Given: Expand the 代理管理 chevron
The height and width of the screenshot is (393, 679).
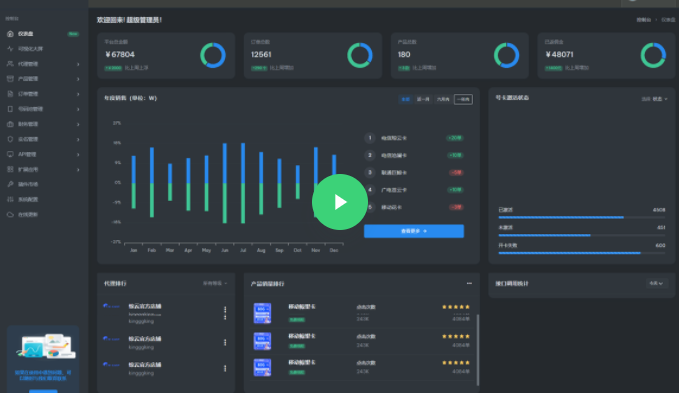Looking at the screenshot, I should [x=78, y=64].
